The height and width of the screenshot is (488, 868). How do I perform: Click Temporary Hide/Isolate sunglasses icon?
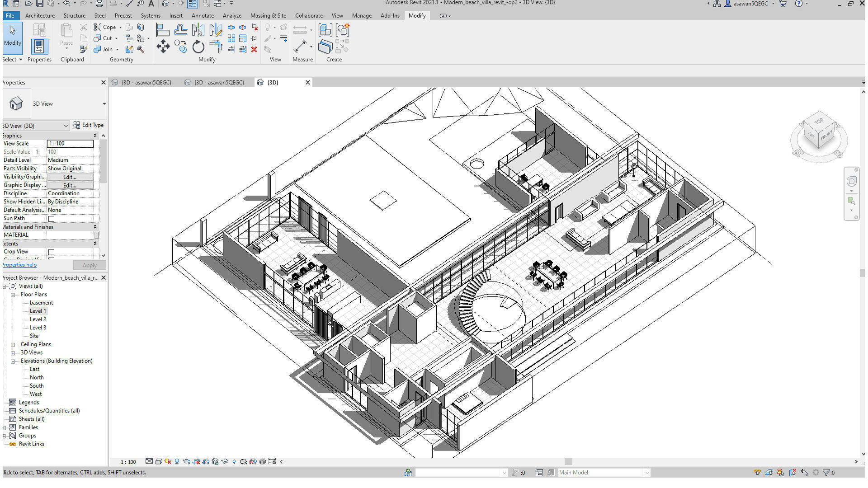point(225,461)
